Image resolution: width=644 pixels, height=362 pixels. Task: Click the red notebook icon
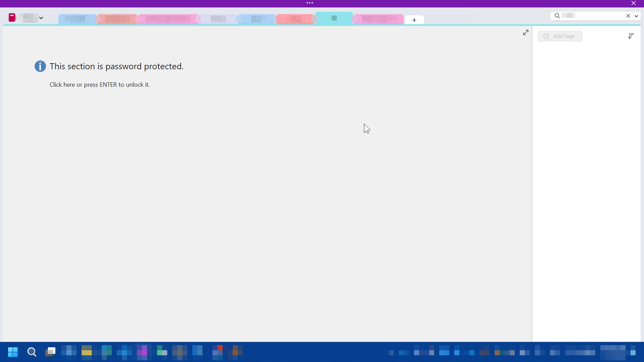pos(12,17)
